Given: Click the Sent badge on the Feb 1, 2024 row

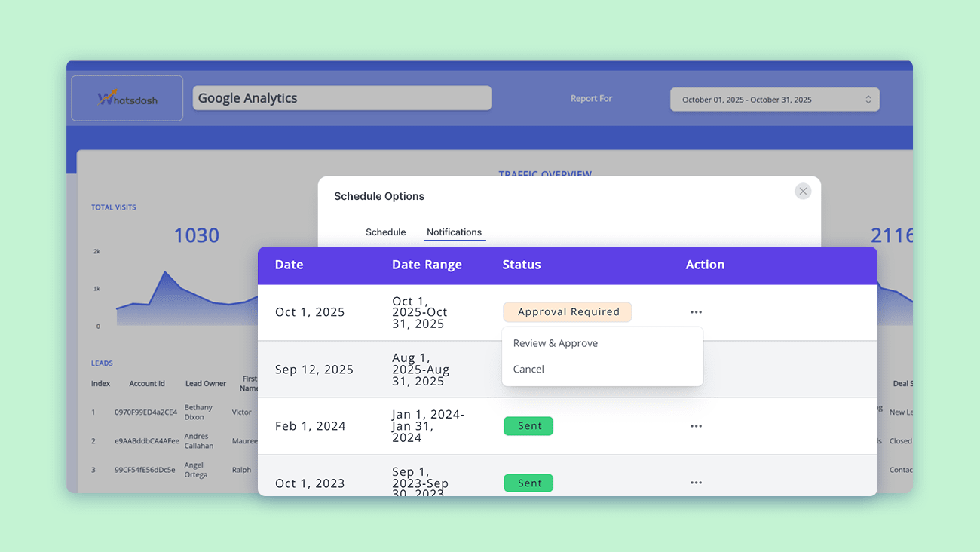Looking at the screenshot, I should [x=528, y=426].
